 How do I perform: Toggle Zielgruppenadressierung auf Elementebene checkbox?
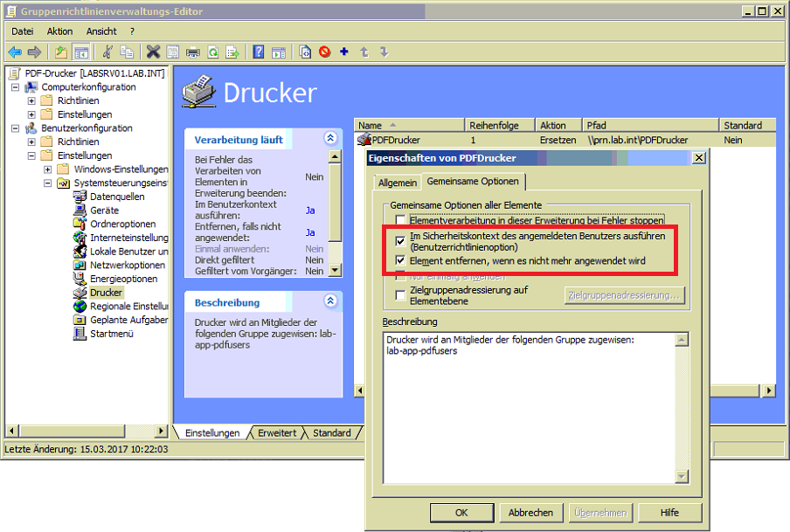pyautogui.click(x=400, y=295)
